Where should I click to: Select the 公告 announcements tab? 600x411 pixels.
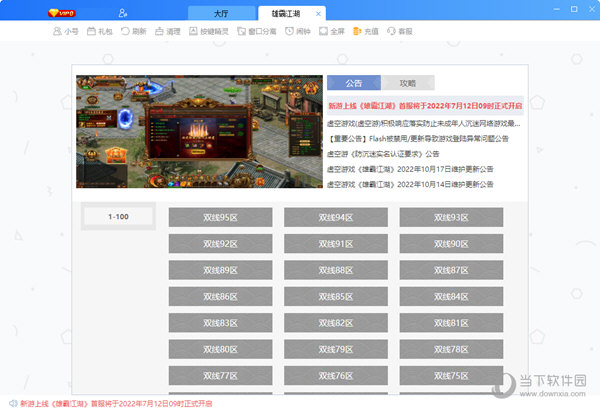click(354, 83)
